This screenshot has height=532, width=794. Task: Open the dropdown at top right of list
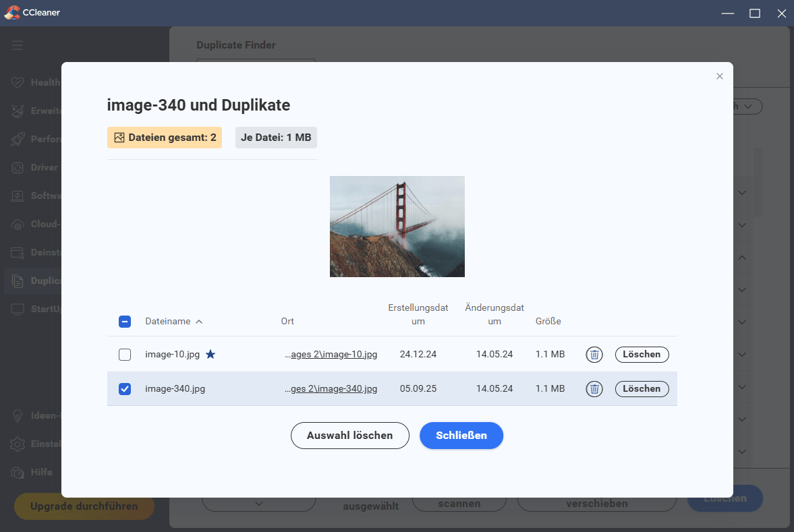(x=747, y=107)
